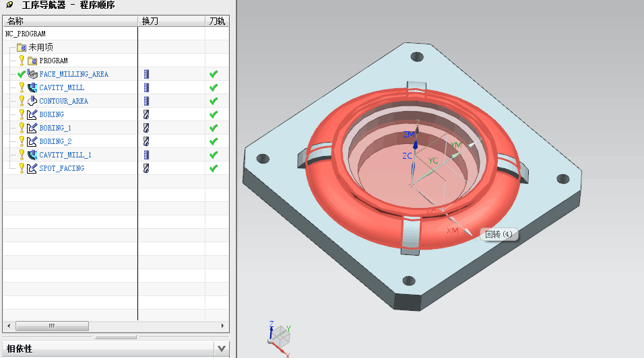Click the 相依性 section header label
Image resolution: width=644 pixels, height=358 pixels.
pos(20,349)
